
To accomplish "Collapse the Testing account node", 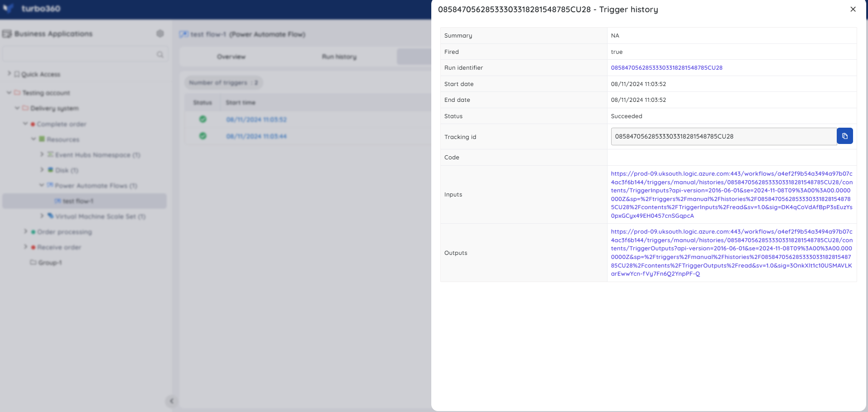I will [x=9, y=92].
